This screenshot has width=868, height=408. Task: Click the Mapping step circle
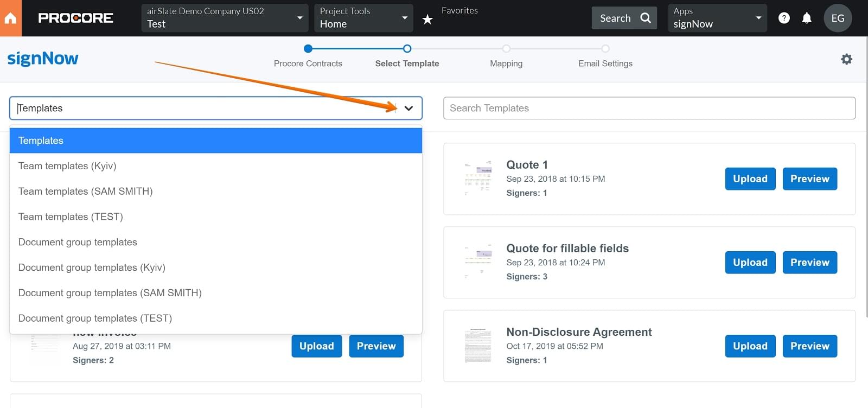[x=506, y=48]
